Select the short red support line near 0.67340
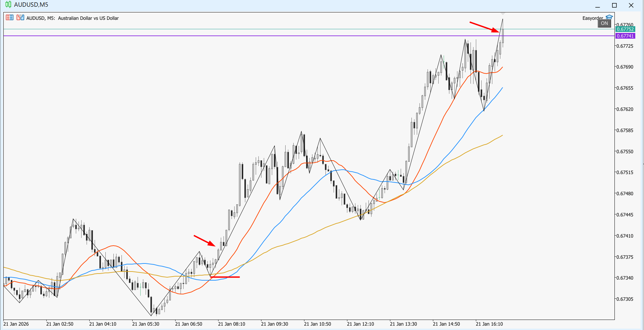The image size is (644, 330). click(225, 277)
